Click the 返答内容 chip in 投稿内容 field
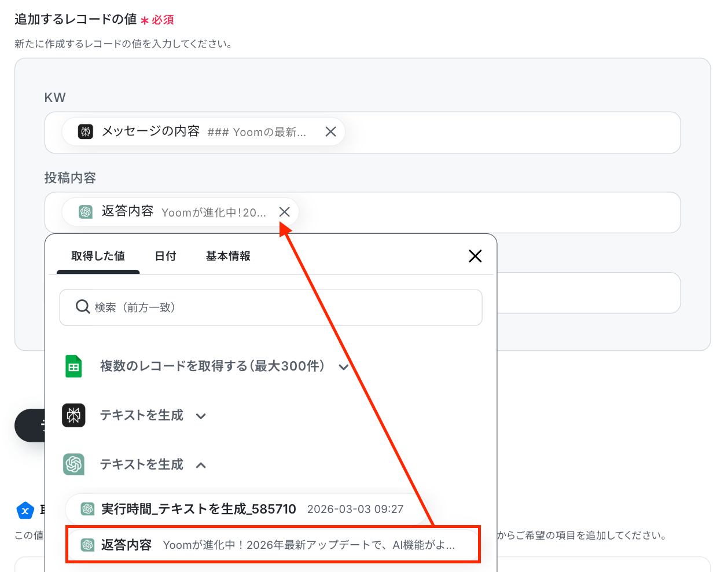Image resolution: width=728 pixels, height=572 pixels. pos(180,212)
